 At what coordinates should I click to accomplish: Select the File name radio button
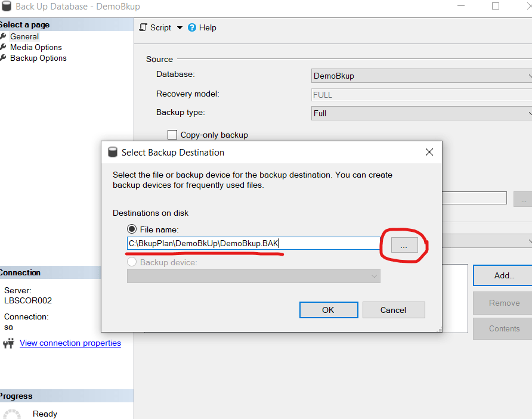(x=132, y=229)
